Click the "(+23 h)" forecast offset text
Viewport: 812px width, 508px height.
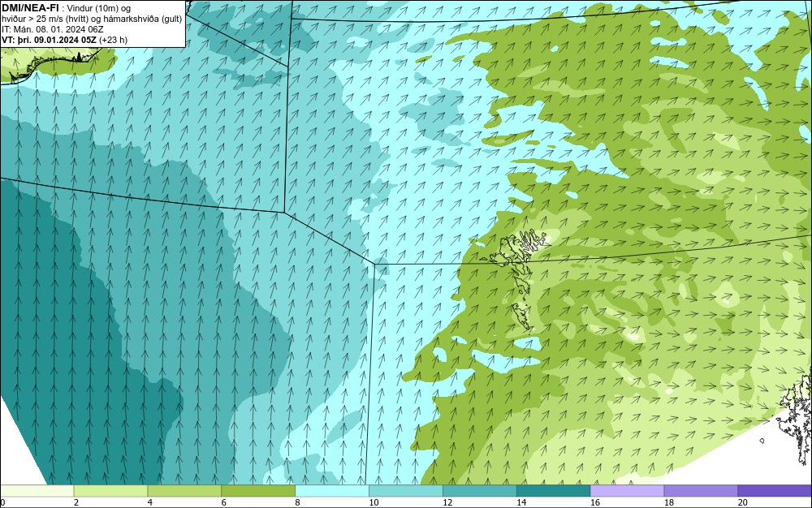pyautogui.click(x=113, y=40)
